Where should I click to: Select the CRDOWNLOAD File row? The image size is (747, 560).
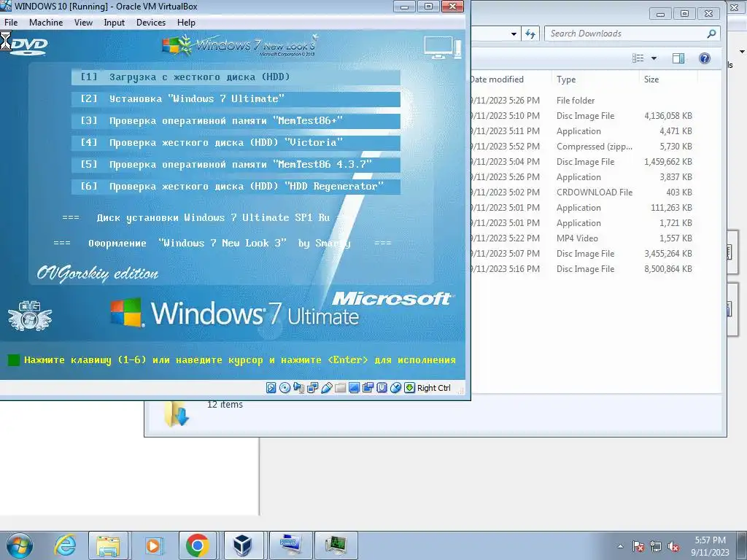[584, 192]
